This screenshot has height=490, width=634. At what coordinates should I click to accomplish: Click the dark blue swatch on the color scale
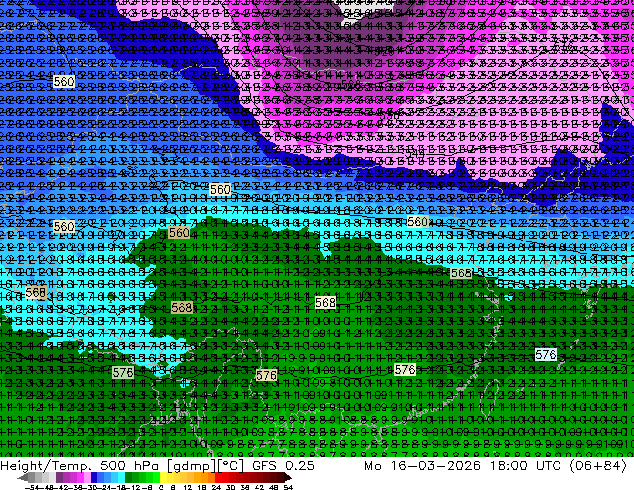[94, 478]
